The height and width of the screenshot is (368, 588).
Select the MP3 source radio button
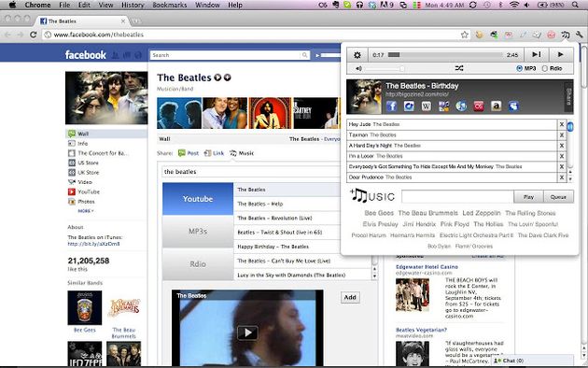[x=519, y=68]
